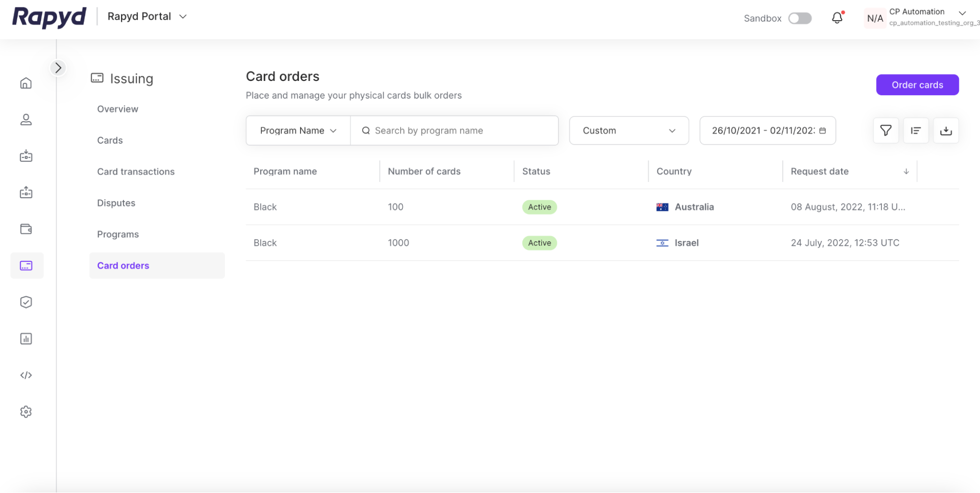Viewport: 980px width, 493px height.
Task: Open the Program Name filter dropdown
Action: [298, 130]
